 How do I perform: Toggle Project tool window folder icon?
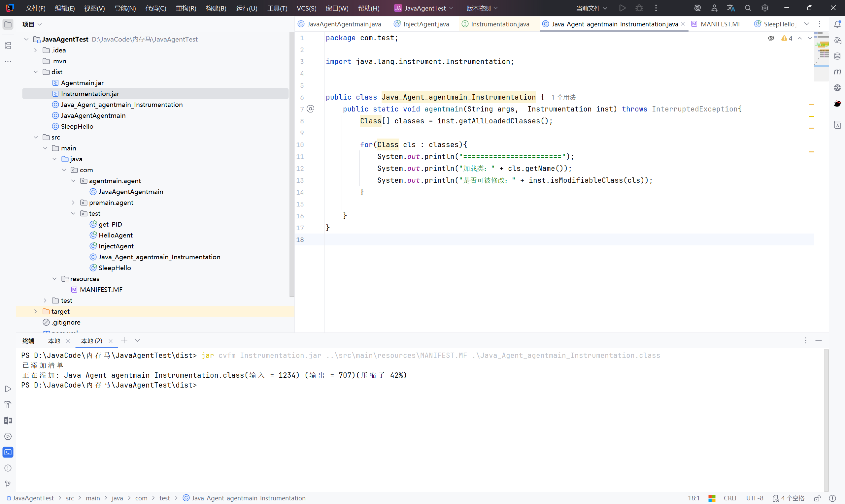pyautogui.click(x=8, y=24)
